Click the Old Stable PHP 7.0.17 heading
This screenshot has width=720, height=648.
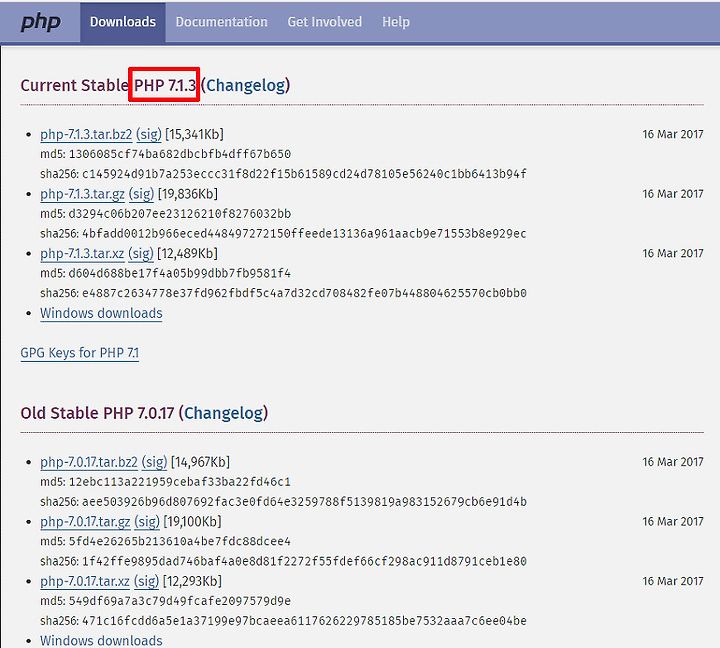[x=144, y=413]
